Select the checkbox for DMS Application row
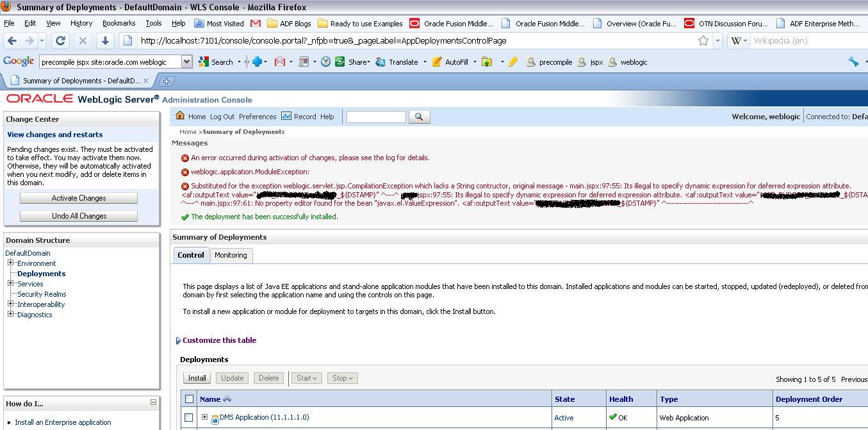This screenshot has width=868, height=430. (188, 417)
